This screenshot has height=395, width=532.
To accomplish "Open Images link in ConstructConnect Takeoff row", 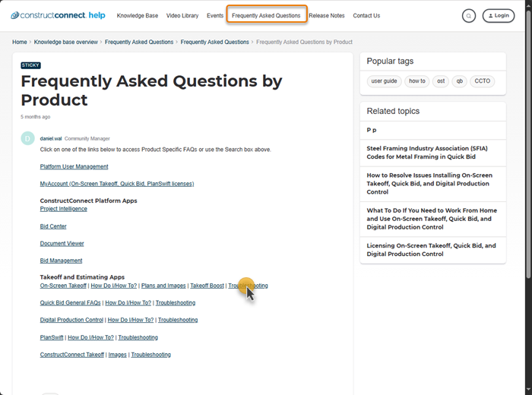I will [117, 355].
